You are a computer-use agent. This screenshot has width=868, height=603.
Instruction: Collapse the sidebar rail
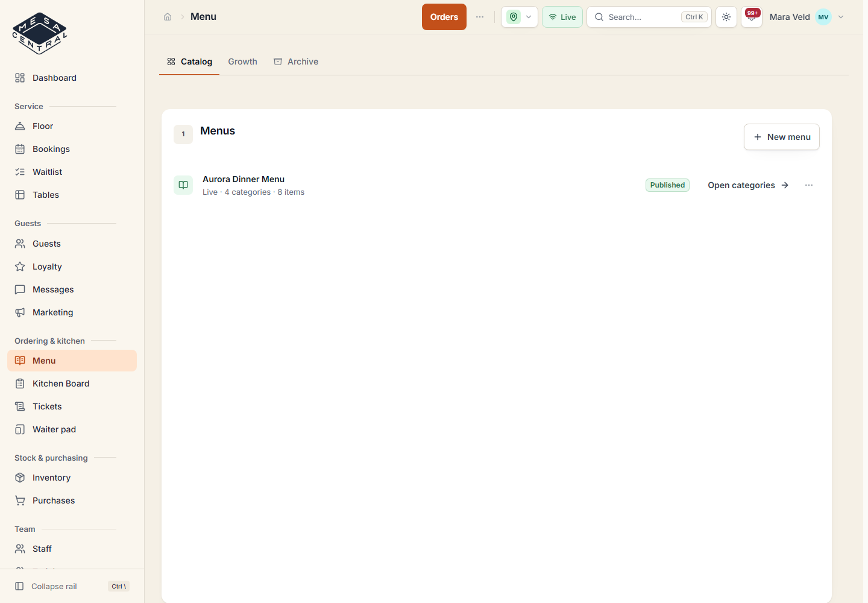[72, 586]
